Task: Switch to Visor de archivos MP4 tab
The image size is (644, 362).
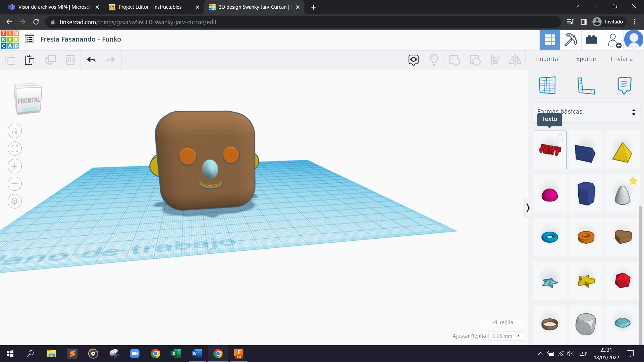Action: [x=54, y=7]
